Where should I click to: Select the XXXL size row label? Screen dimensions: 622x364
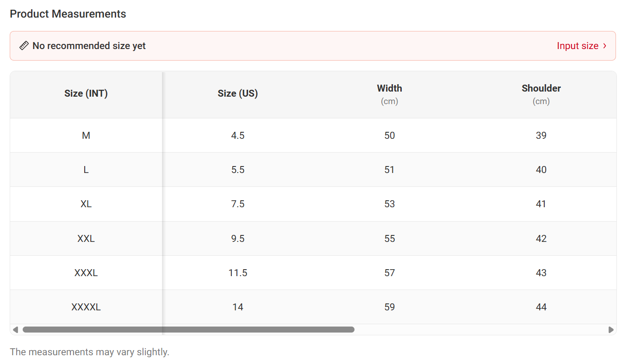point(86,273)
